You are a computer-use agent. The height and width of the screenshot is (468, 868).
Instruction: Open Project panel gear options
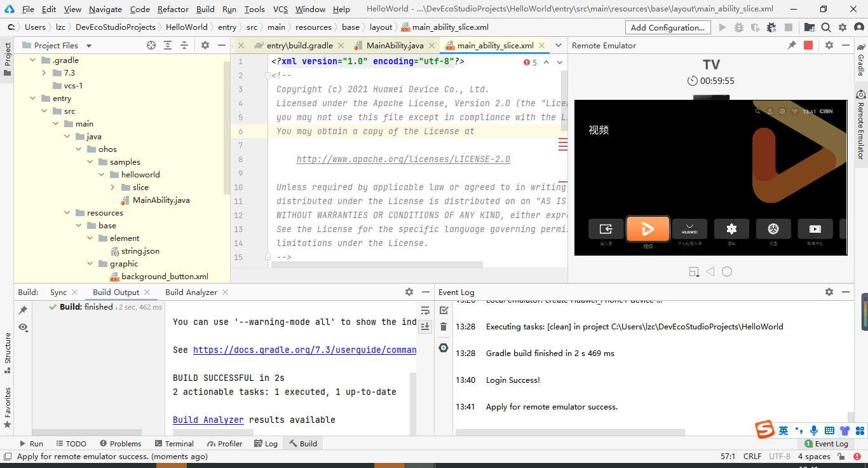pyautogui.click(x=205, y=45)
